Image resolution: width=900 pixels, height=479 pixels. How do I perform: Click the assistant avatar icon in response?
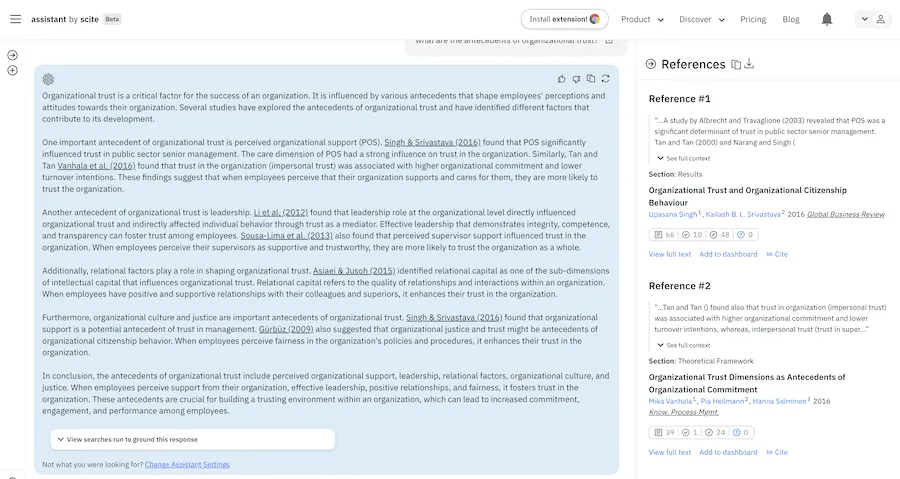click(x=48, y=79)
